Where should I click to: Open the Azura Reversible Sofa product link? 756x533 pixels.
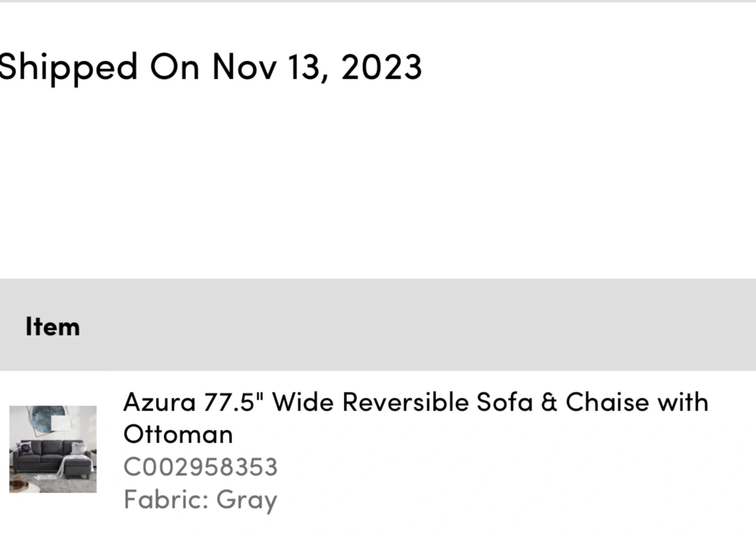tap(416, 418)
